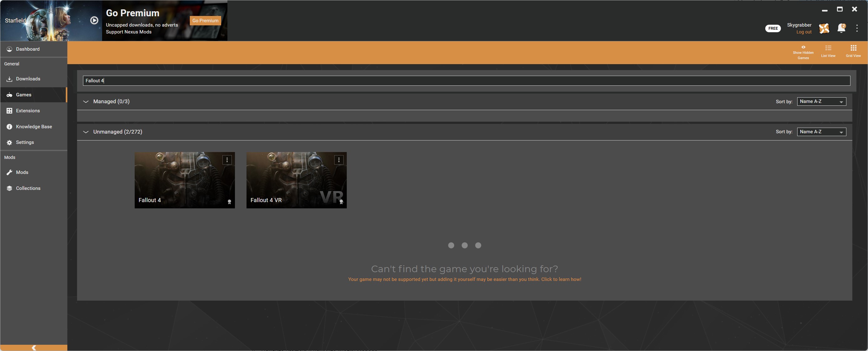This screenshot has width=868, height=351.
Task: Open the Dashboard page
Action: [x=34, y=49]
